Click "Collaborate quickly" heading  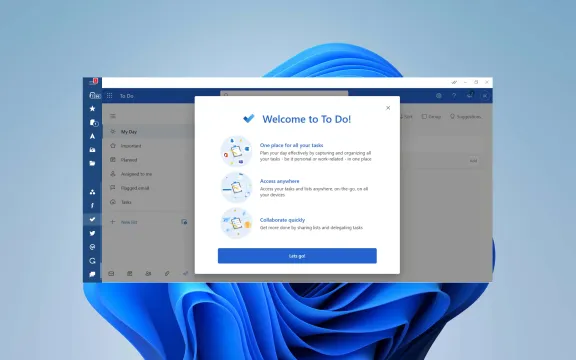[282, 220]
